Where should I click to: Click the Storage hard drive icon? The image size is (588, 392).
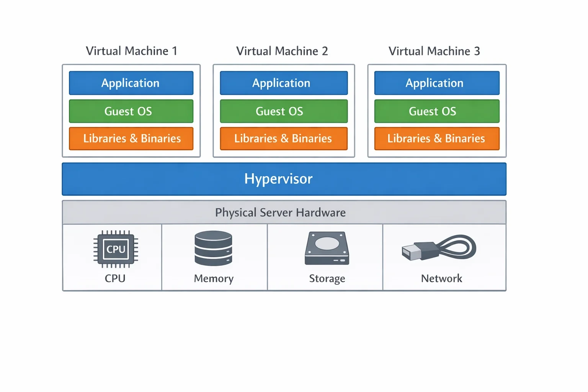(327, 248)
